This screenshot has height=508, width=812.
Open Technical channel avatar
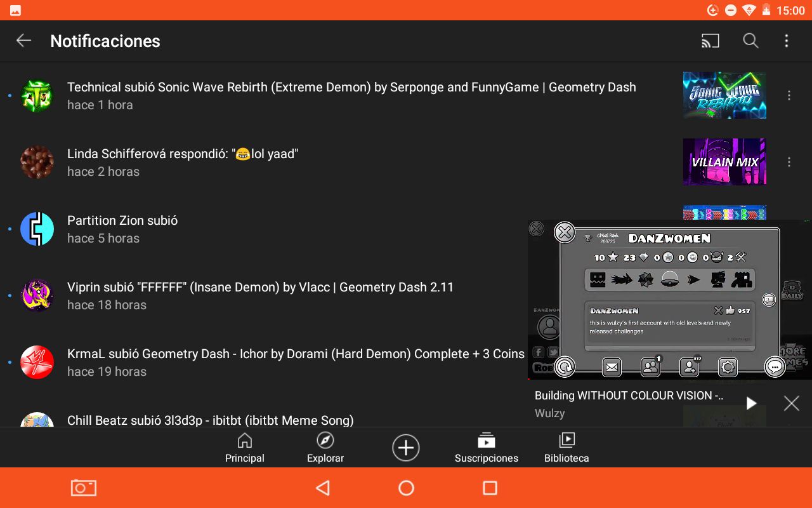[x=37, y=96]
